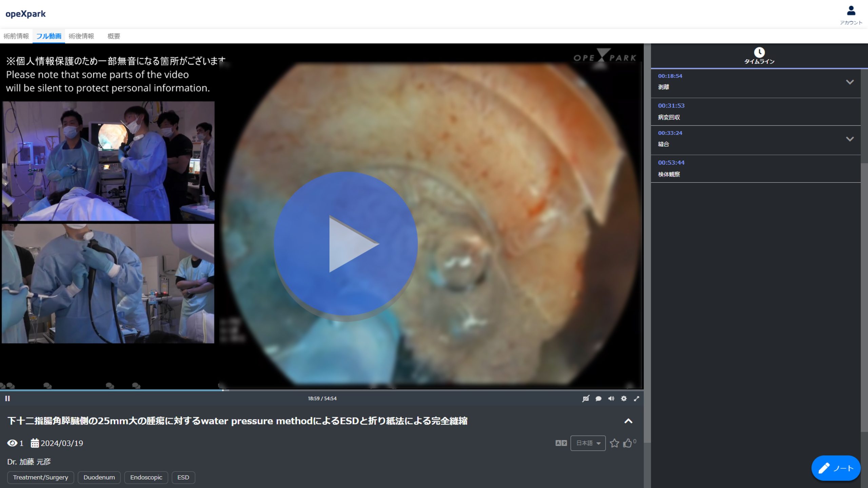Switch to the 術後情報 tab

tap(81, 36)
